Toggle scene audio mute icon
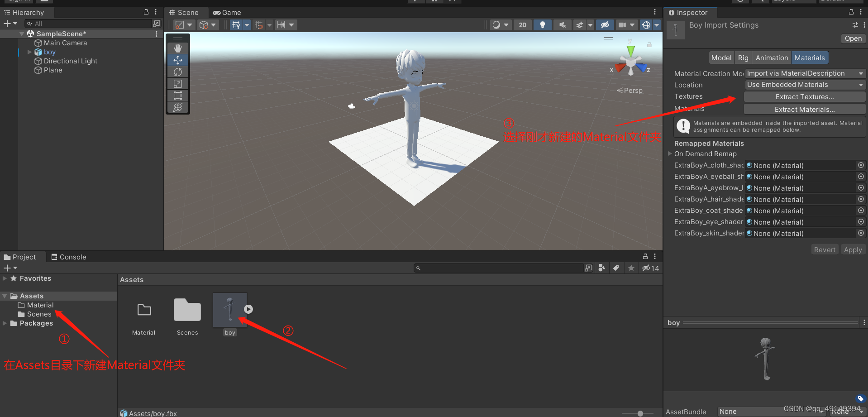The image size is (868, 417). coord(563,25)
